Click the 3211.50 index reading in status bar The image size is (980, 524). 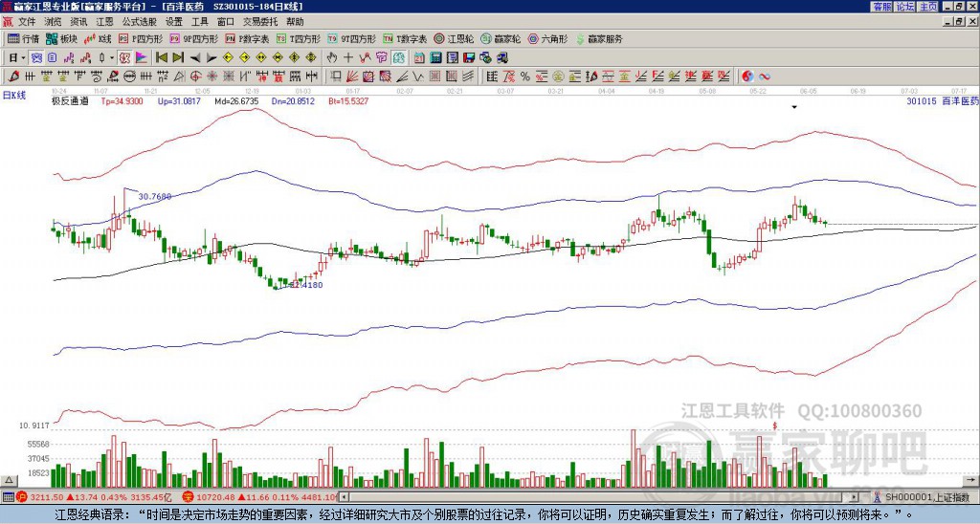(x=47, y=497)
